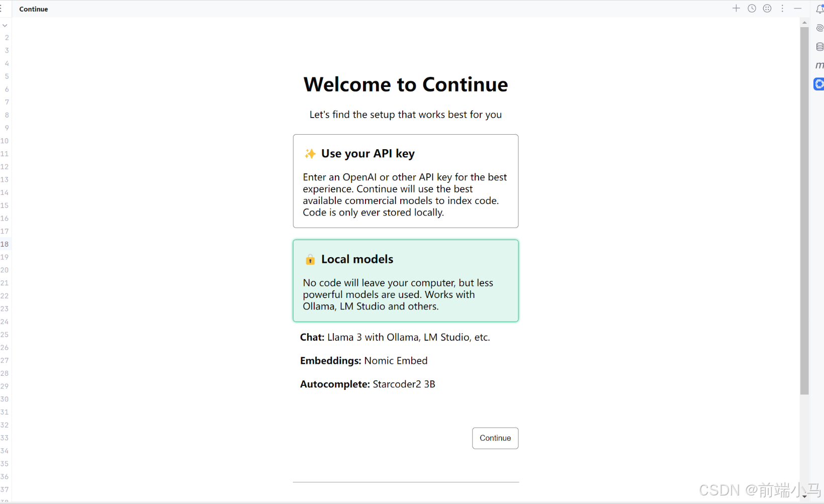Click the 'Embeddings: Nomic Embed' line
The image size is (824, 504).
pyautogui.click(x=364, y=361)
